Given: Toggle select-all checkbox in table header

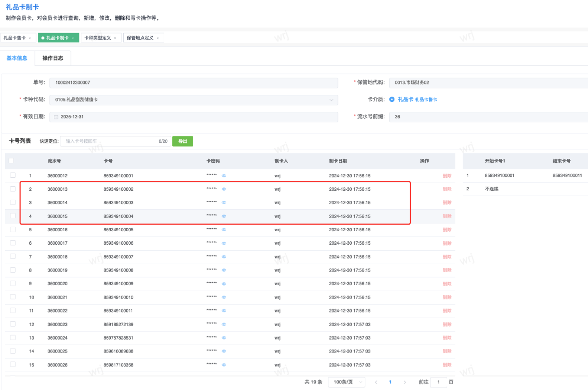Looking at the screenshot, I should [x=11, y=161].
